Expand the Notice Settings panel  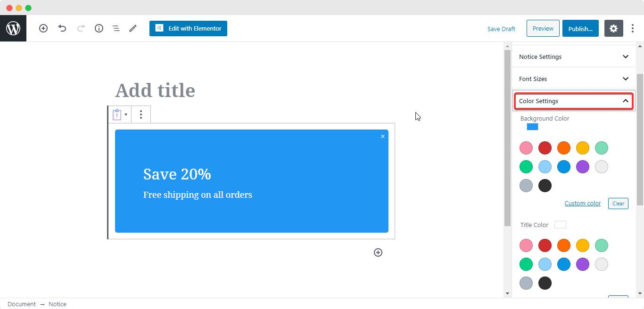pyautogui.click(x=573, y=57)
